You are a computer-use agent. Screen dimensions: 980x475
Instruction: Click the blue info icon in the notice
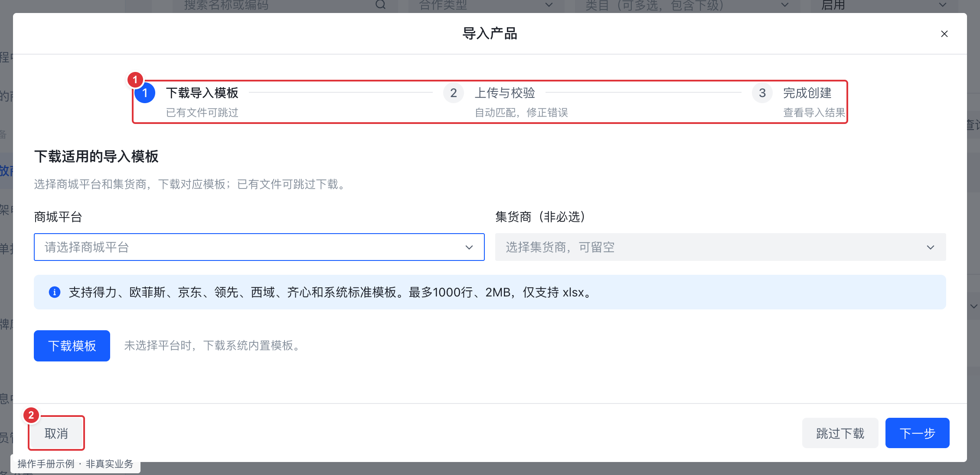(x=55, y=292)
